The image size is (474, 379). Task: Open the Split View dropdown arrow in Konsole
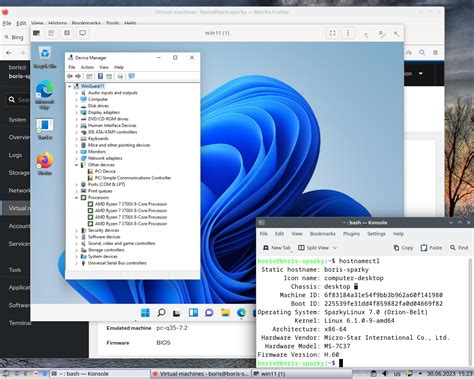(x=335, y=248)
